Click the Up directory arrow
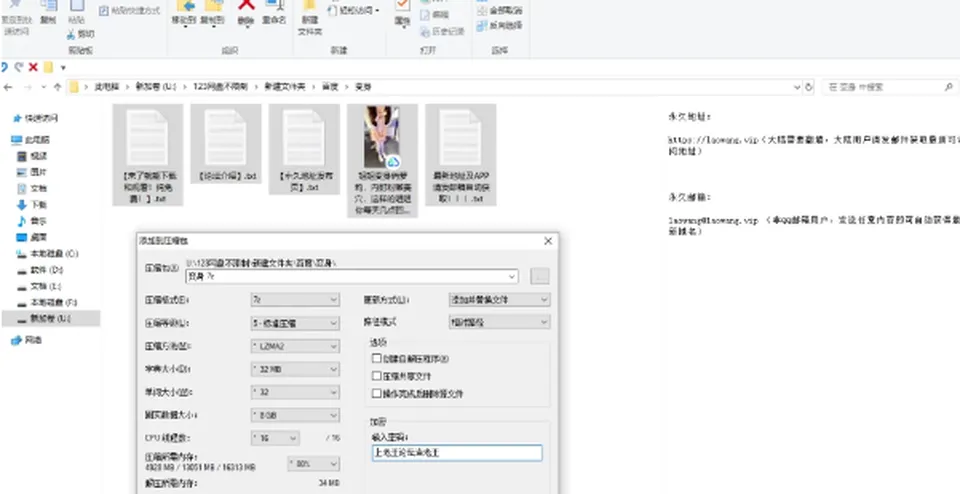 click(x=58, y=88)
